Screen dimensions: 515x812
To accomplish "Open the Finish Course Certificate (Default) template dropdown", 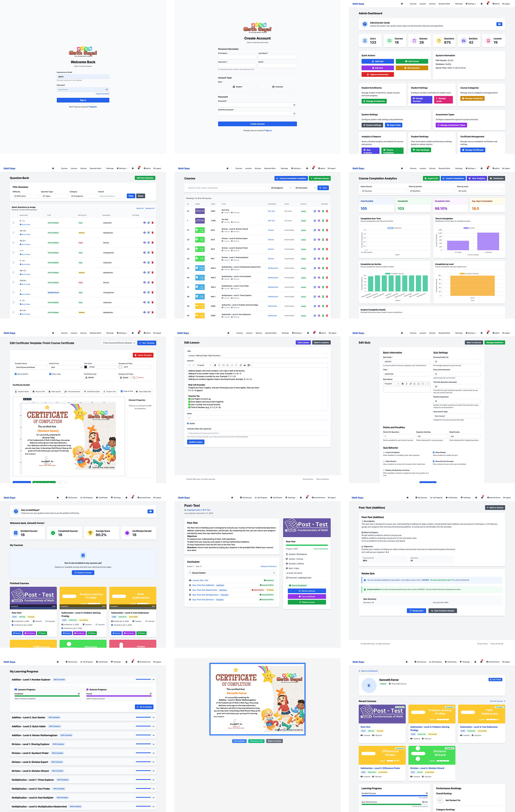I will click(x=119, y=343).
